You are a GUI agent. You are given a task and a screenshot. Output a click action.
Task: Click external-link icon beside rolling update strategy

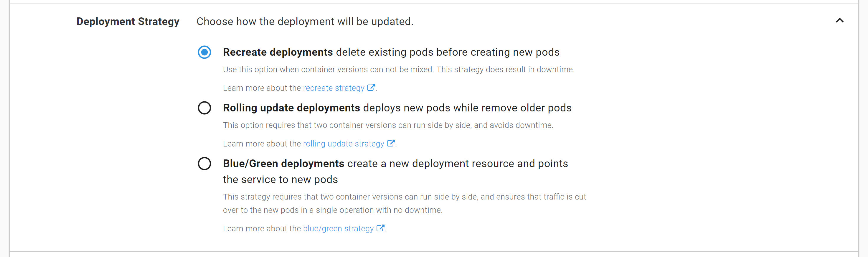(390, 143)
